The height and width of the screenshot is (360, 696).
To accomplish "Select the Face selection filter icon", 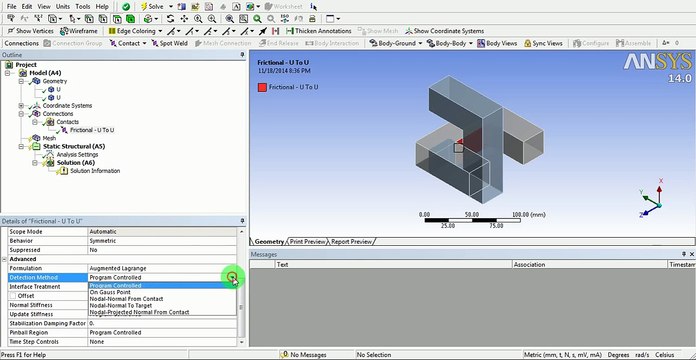I will (117, 19).
